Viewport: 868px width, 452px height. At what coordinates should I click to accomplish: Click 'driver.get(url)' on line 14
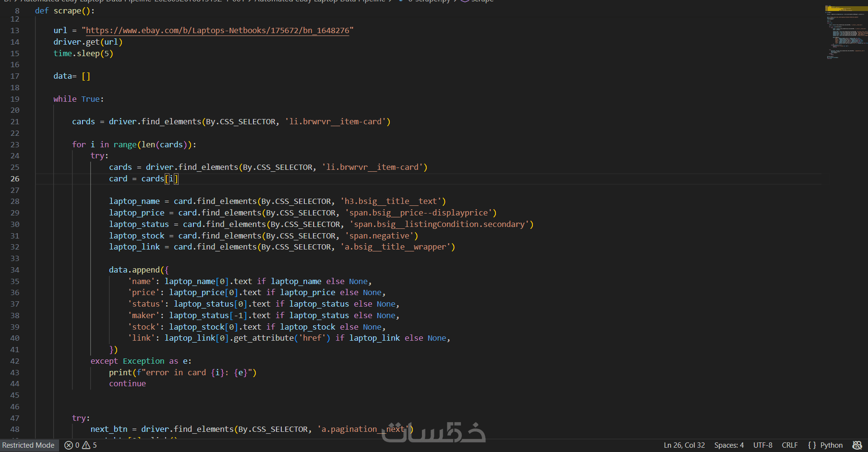pyautogui.click(x=88, y=42)
